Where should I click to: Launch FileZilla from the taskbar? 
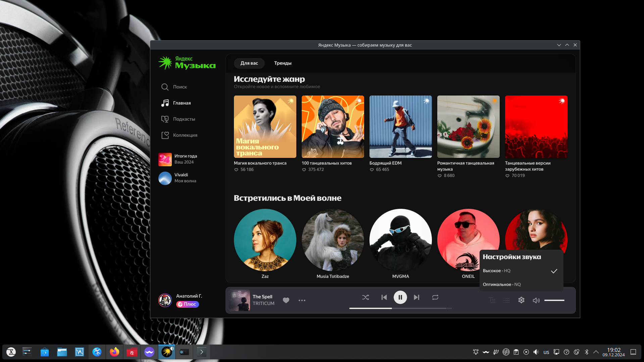point(132,352)
